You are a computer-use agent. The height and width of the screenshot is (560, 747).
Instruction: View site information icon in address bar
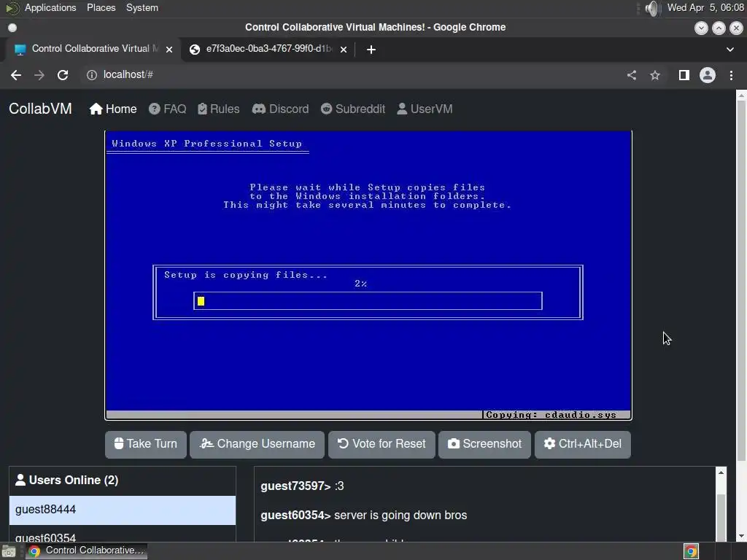[x=91, y=75]
